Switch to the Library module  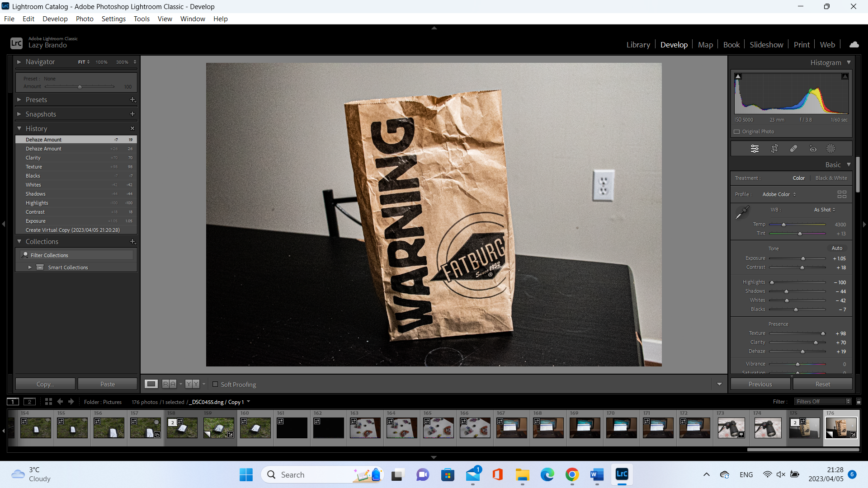[638, 45]
